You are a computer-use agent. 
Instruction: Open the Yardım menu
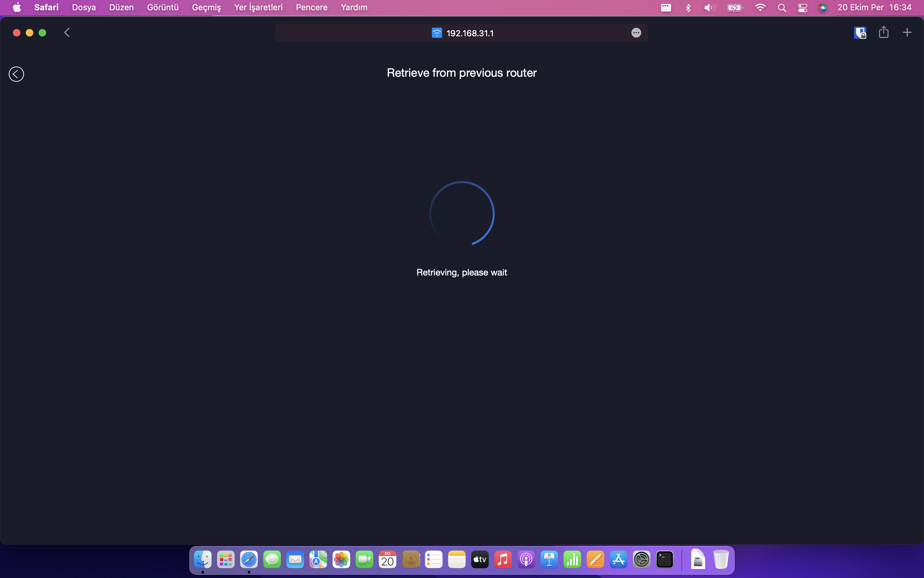[x=354, y=7]
